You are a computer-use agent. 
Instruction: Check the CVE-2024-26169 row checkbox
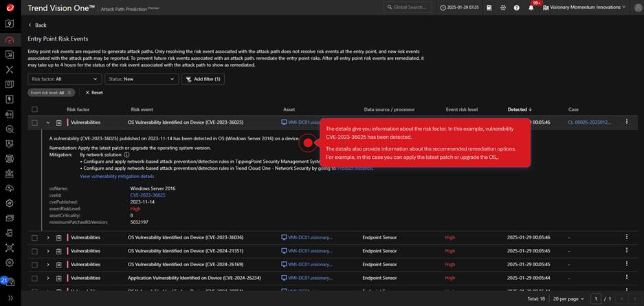pyautogui.click(x=34, y=265)
